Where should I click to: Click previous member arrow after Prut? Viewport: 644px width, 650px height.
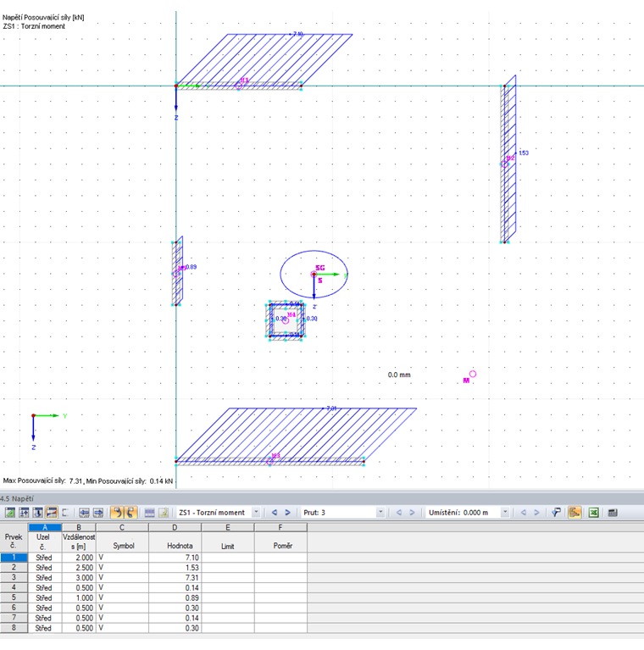coord(399,513)
